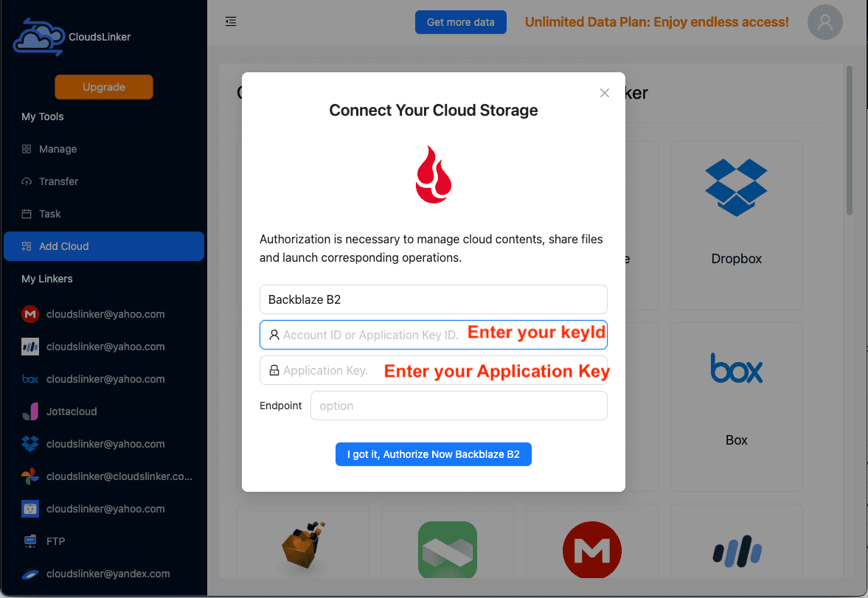
Task: Click the page vertical scrollbar
Action: 849,141
